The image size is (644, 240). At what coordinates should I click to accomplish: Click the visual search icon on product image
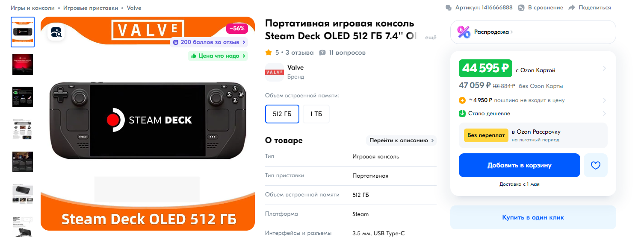[x=56, y=32]
